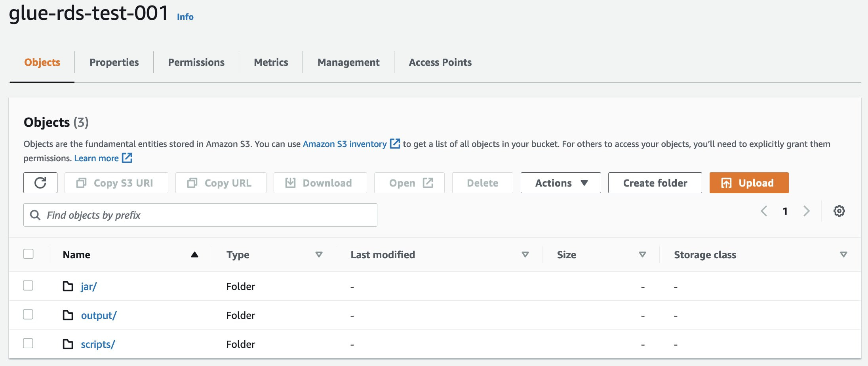Click the Copy URL button
Screen dimensions: 868x366
221,183
